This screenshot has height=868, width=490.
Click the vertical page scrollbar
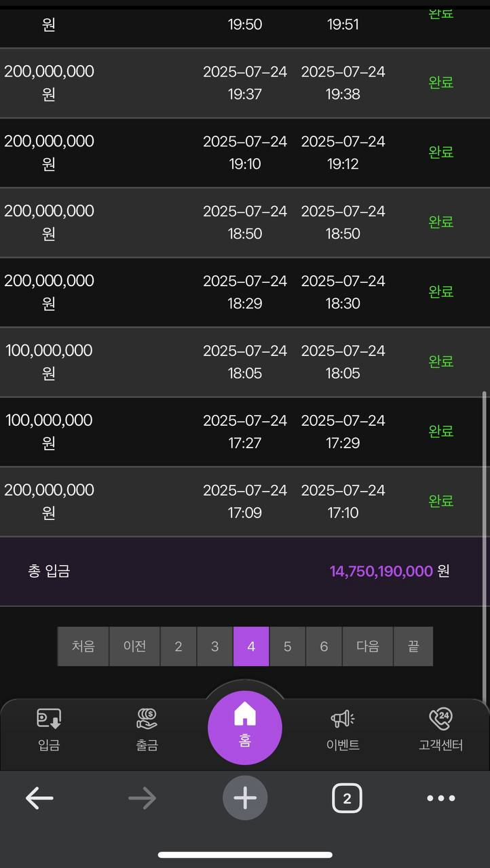[x=485, y=542]
